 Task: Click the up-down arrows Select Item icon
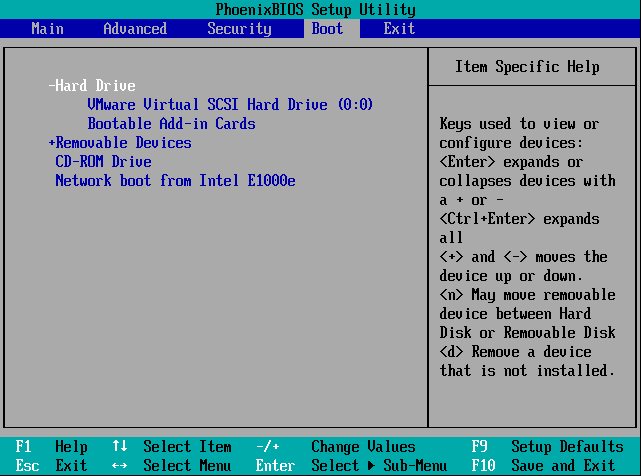120,446
